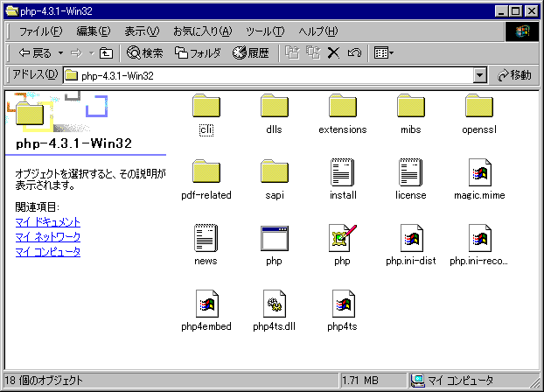Select the install text file icon
544x392 pixels.
[343, 172]
